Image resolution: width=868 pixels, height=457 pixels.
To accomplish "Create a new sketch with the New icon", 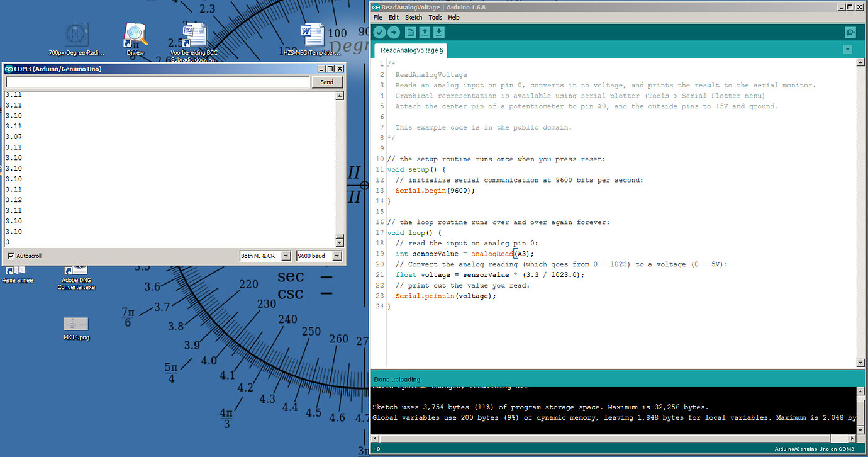I will tap(410, 32).
